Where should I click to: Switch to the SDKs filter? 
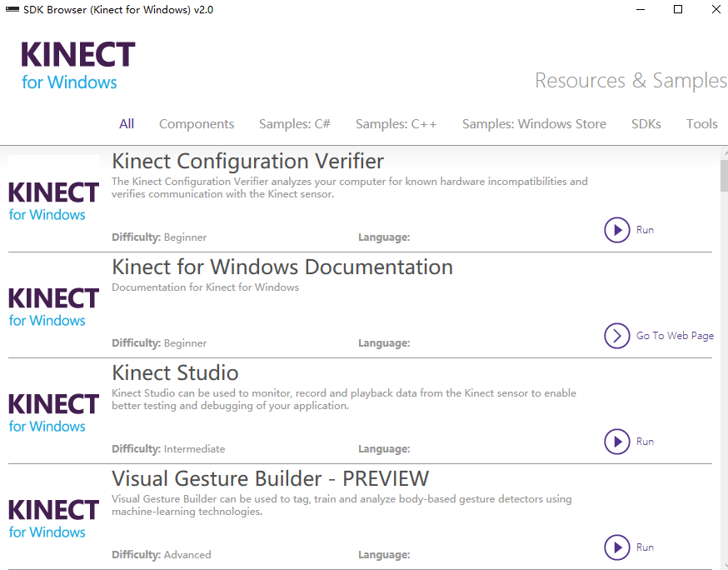[646, 123]
